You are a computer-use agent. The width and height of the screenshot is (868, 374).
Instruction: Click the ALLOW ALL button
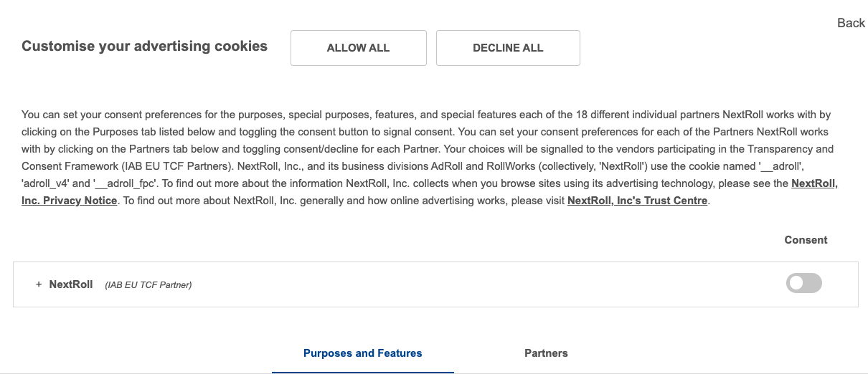coord(358,48)
